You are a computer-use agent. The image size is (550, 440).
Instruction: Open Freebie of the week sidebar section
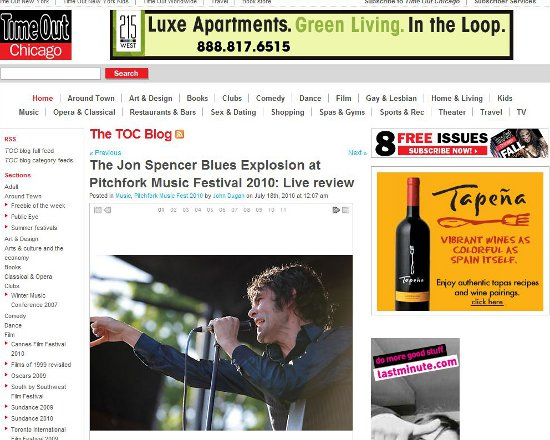38,206
